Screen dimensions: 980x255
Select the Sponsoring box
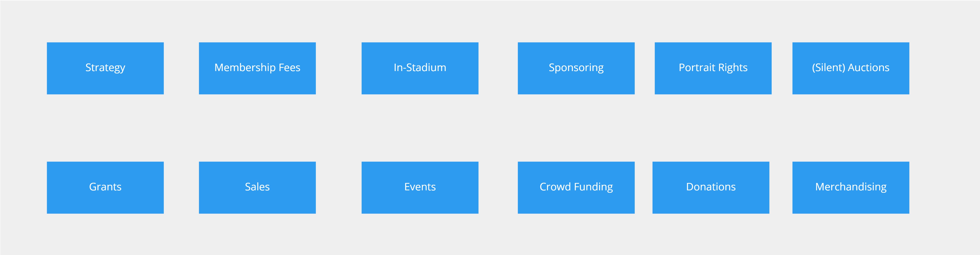[x=576, y=68]
